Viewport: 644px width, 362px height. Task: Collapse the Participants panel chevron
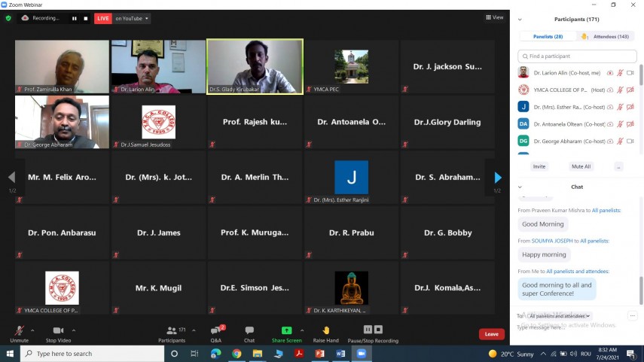tap(520, 20)
